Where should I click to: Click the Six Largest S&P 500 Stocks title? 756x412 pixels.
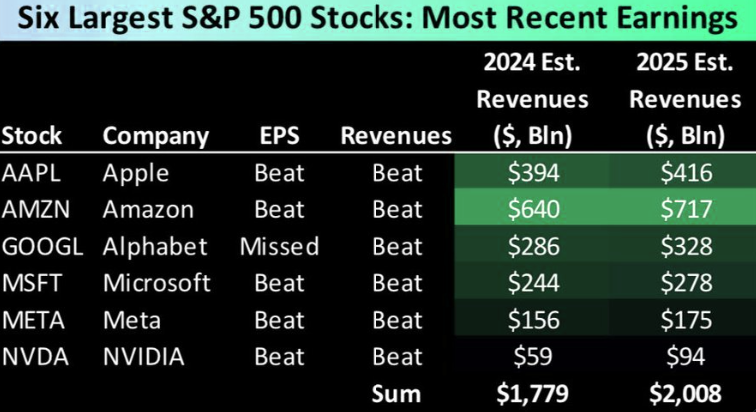tap(378, 20)
